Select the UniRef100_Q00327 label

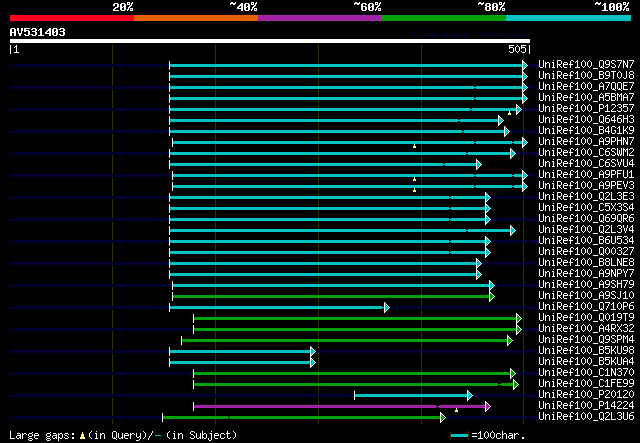[586, 252]
